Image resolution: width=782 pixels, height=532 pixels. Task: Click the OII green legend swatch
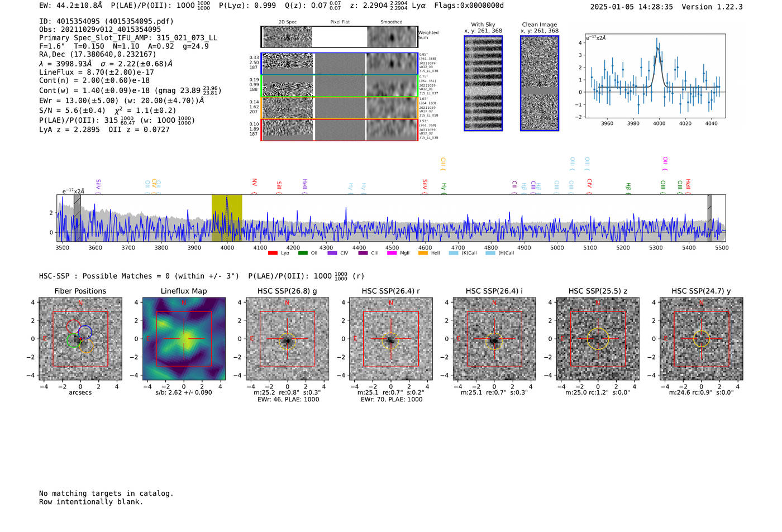tap(303, 253)
